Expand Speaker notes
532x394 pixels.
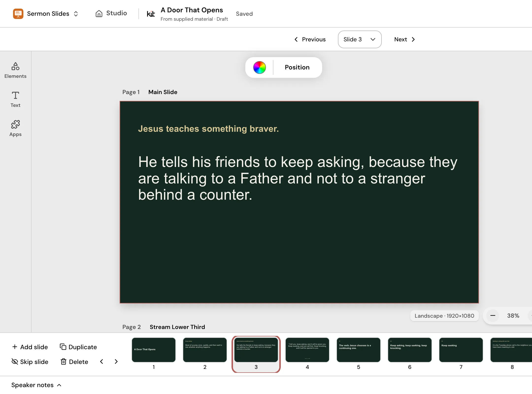pyautogui.click(x=36, y=385)
